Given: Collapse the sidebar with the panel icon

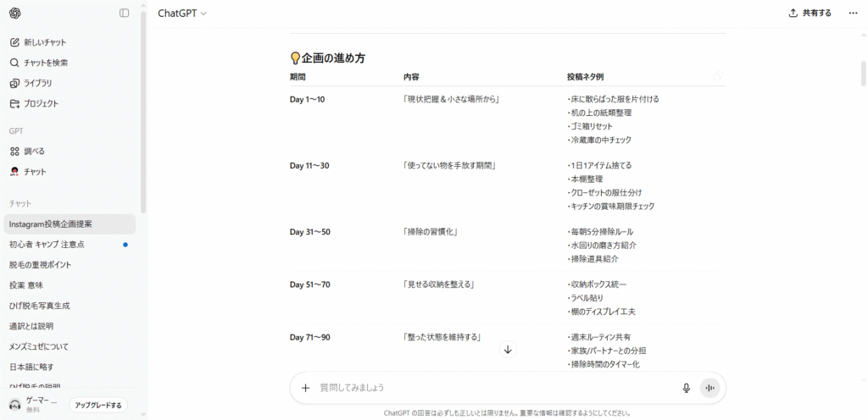Looking at the screenshot, I should coord(125,13).
